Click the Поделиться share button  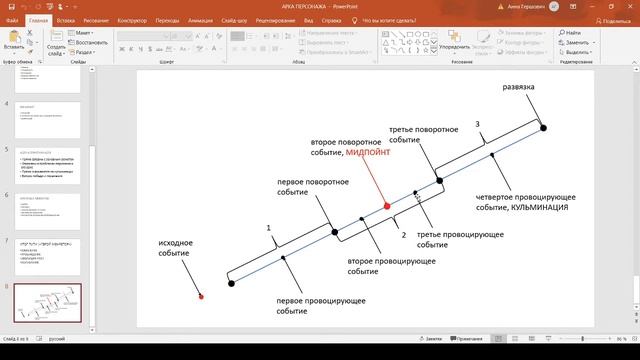click(613, 21)
